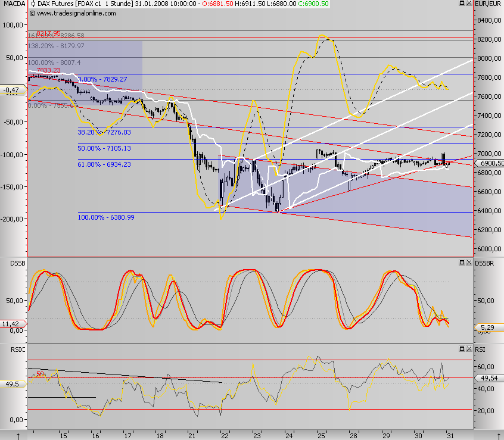The image size is (504, 440).
Task: Select the 100.00% - 6380.99 Fibonacci label
Action: pos(106,217)
